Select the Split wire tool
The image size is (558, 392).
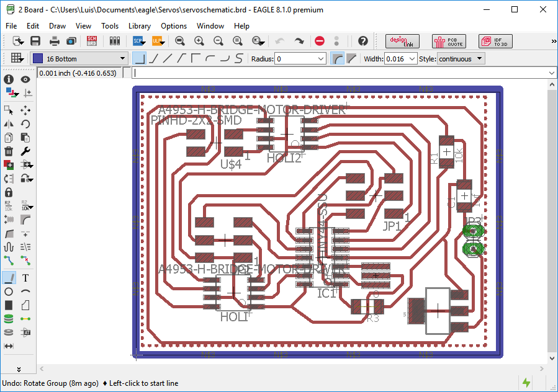pyautogui.click(x=9, y=234)
